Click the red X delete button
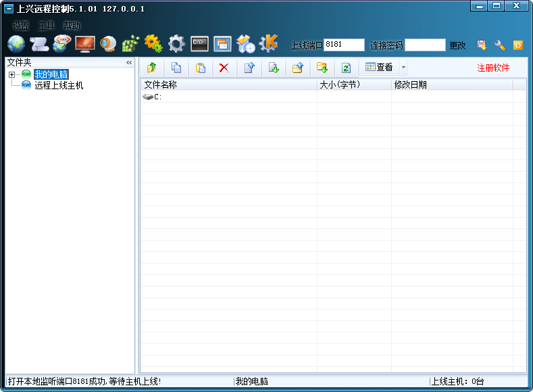This screenshot has height=392, width=533. click(x=224, y=68)
